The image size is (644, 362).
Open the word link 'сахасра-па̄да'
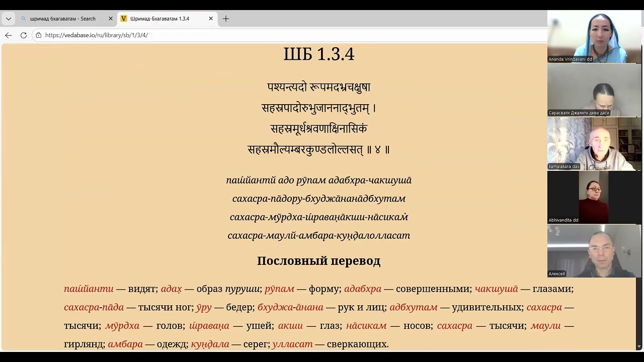click(94, 307)
